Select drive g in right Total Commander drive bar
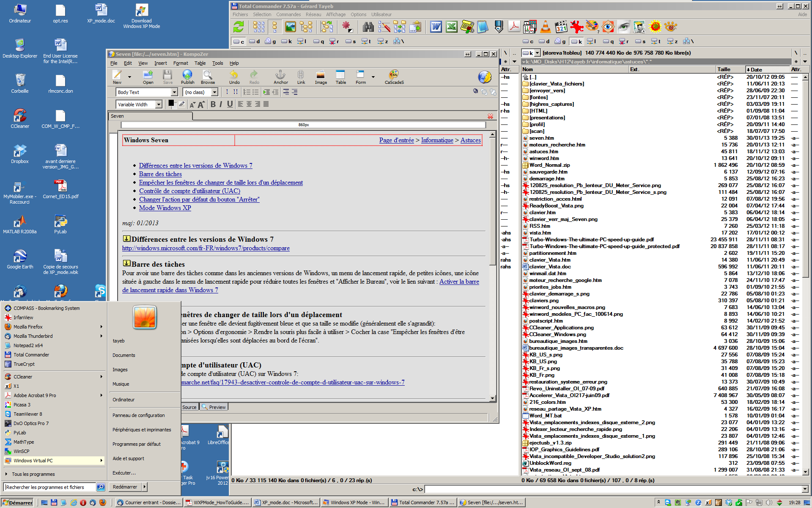The width and height of the screenshot is (812, 508). [x=560, y=41]
